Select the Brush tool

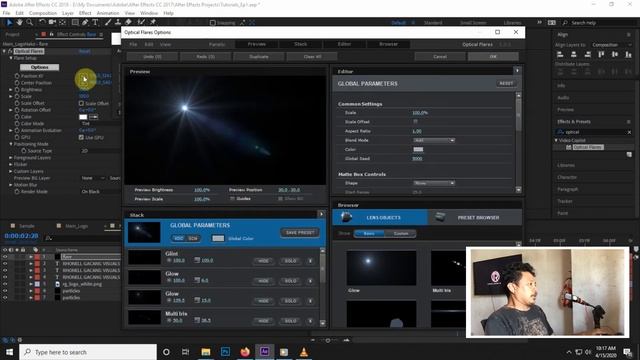[108, 22]
